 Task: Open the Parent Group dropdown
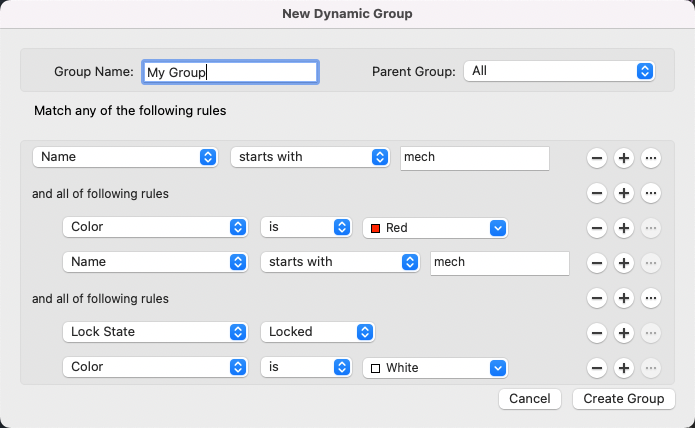pyautogui.click(x=559, y=71)
